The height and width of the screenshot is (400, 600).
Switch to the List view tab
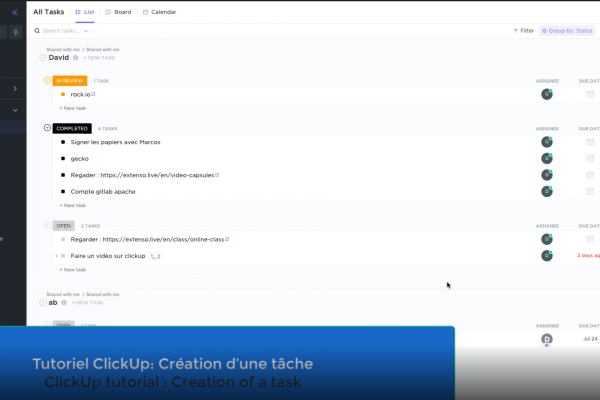click(x=85, y=12)
